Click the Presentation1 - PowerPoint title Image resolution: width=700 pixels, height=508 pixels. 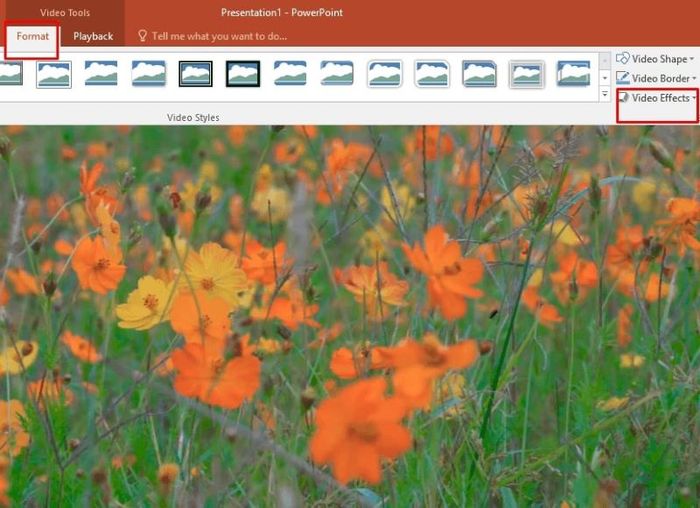[x=282, y=12]
